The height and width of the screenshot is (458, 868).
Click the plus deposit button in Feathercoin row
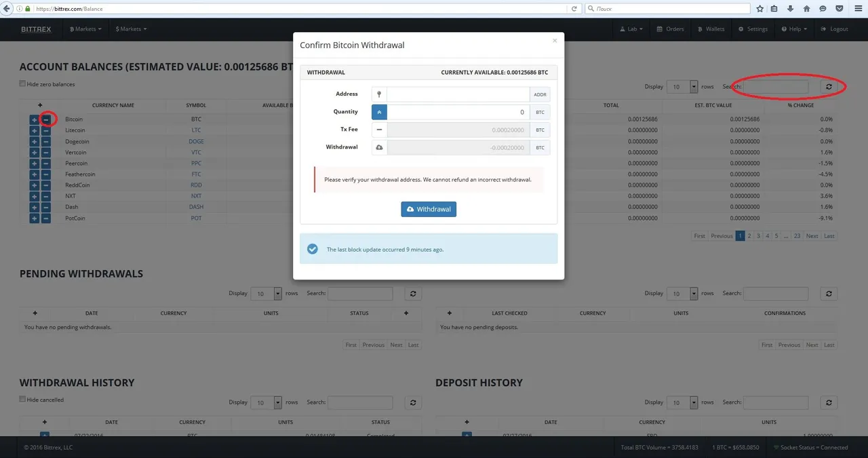[35, 174]
